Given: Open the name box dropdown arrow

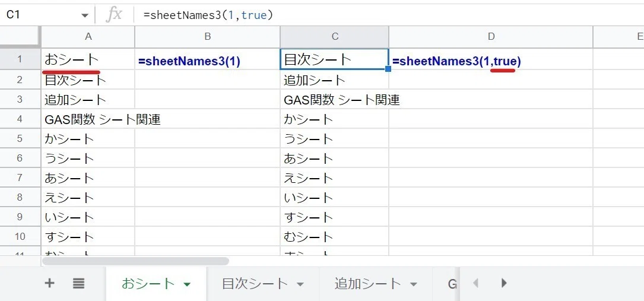Looking at the screenshot, I should (85, 15).
